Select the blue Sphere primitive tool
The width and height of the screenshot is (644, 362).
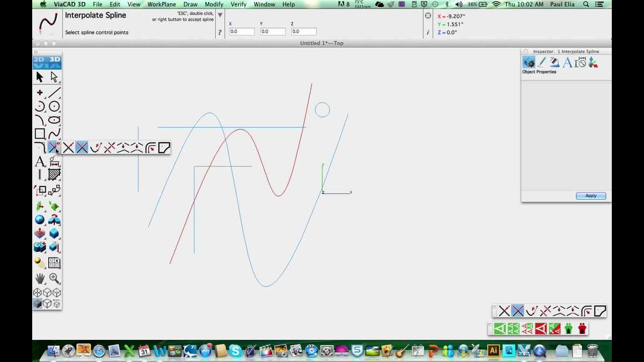click(x=40, y=220)
